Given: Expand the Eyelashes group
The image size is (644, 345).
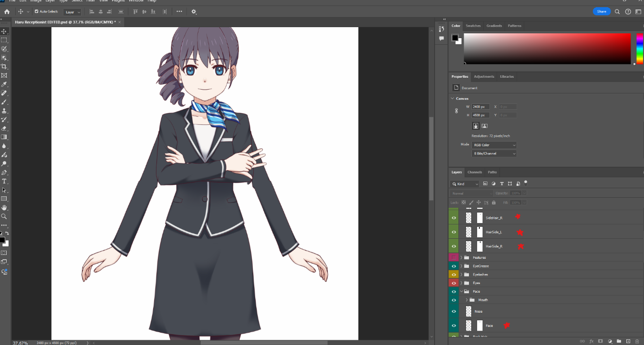Looking at the screenshot, I should 461,274.
